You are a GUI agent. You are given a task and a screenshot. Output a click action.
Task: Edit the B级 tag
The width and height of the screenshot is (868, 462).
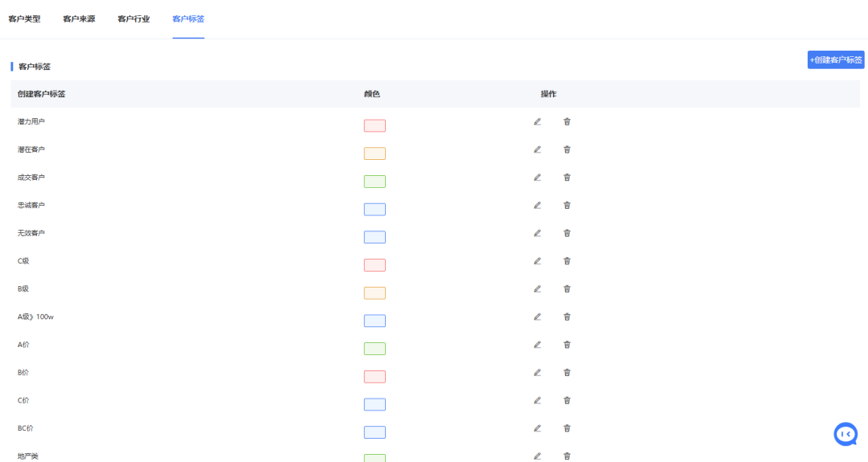tap(537, 288)
